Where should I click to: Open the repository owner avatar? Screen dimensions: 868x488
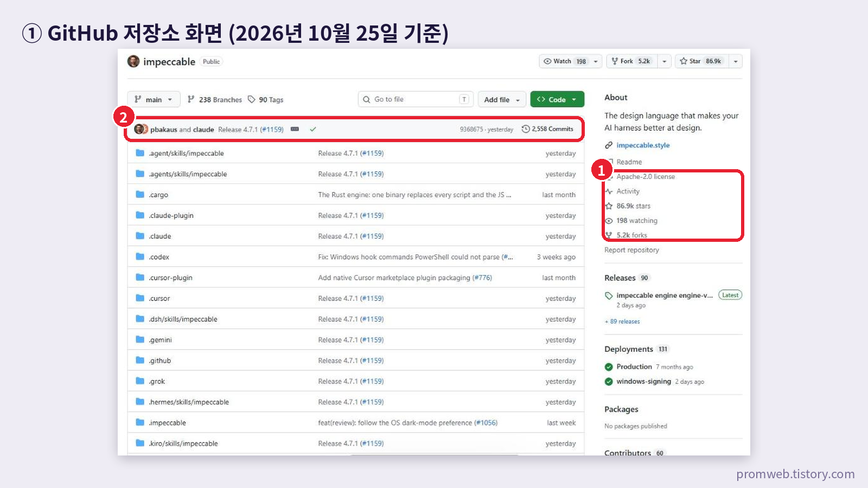click(133, 61)
